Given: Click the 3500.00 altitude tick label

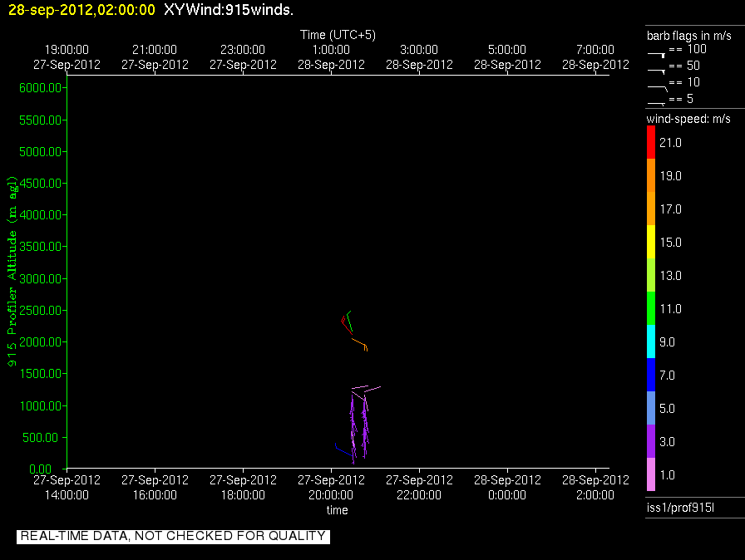Looking at the screenshot, I should coord(41,246).
